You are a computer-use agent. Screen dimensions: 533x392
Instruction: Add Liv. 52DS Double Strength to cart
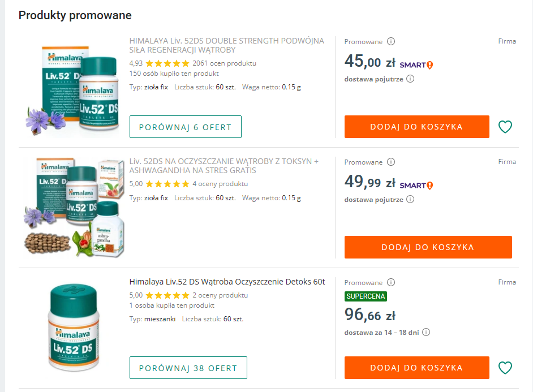click(416, 127)
